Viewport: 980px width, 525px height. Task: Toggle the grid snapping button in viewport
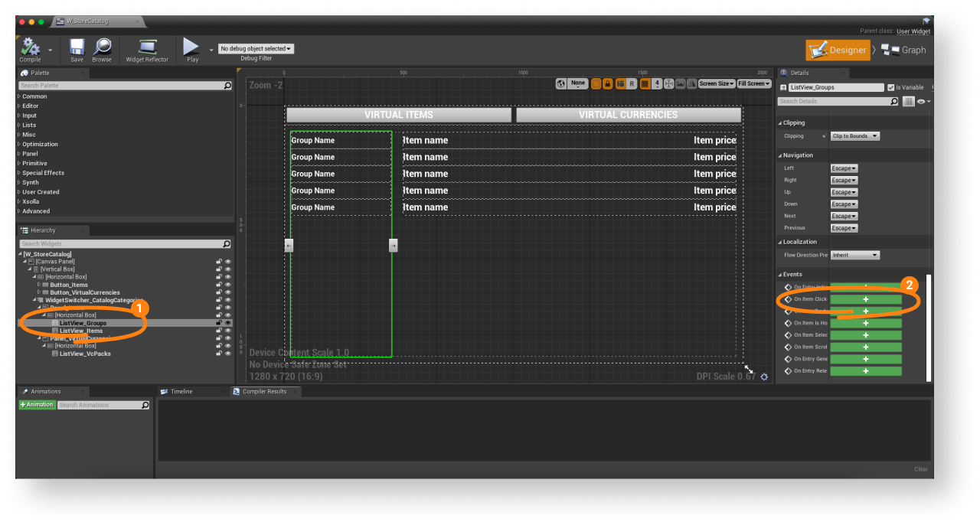(645, 83)
